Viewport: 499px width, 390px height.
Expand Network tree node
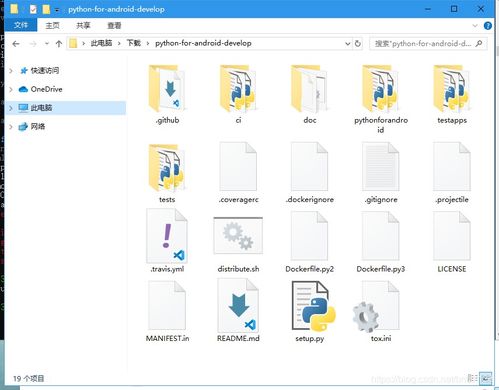click(11, 127)
